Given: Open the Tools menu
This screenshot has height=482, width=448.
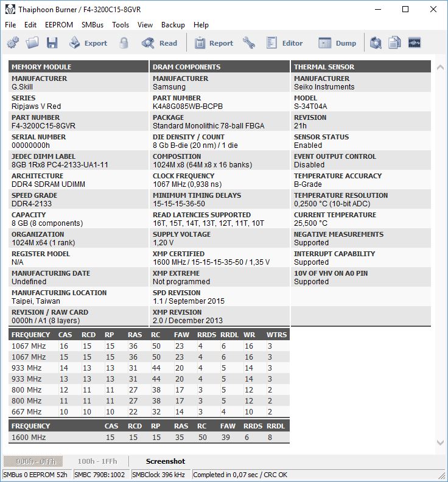Looking at the screenshot, I should click(x=121, y=25).
